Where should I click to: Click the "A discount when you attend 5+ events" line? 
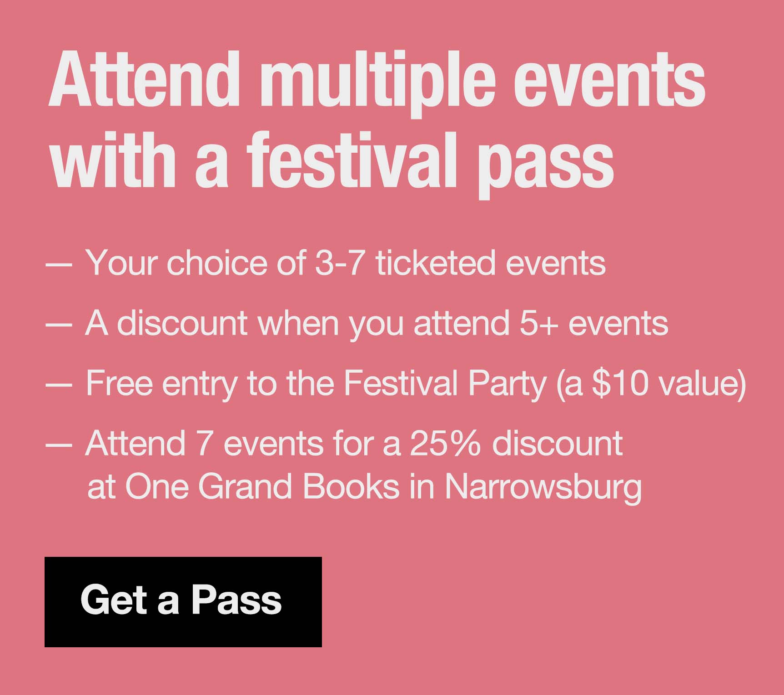pos(377,323)
